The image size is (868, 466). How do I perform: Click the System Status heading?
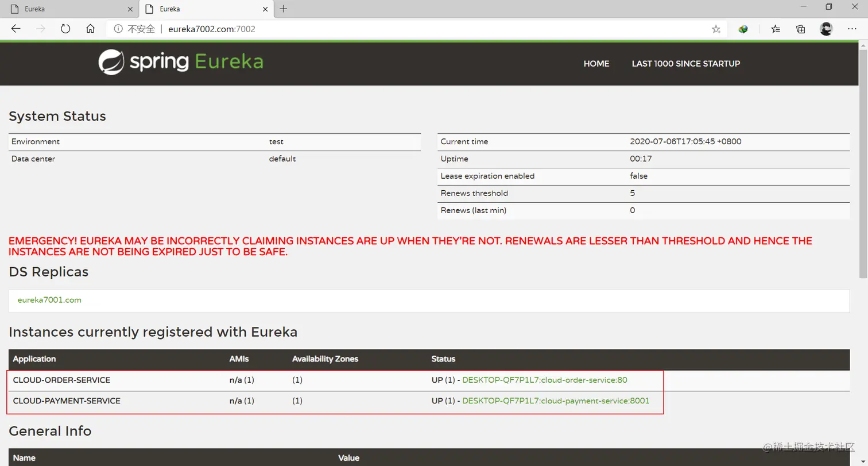click(57, 116)
